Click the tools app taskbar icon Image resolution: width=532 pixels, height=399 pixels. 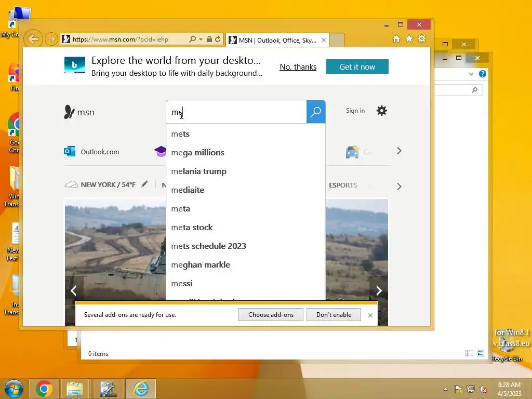point(108,389)
